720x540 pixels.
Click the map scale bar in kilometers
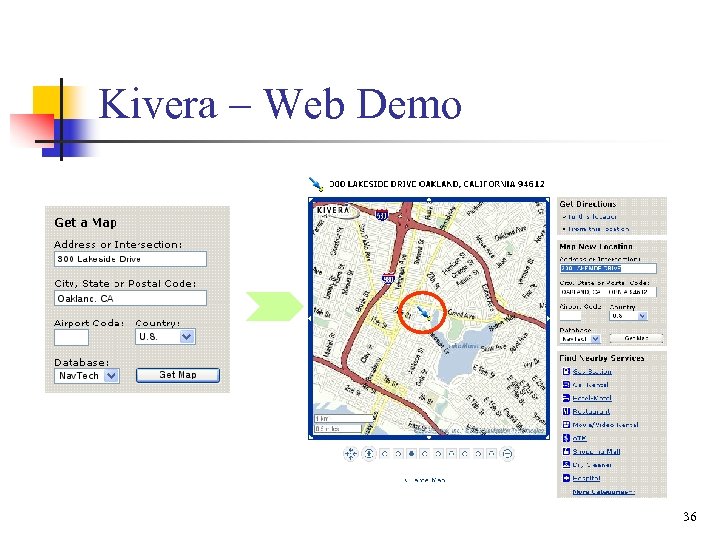click(344, 419)
